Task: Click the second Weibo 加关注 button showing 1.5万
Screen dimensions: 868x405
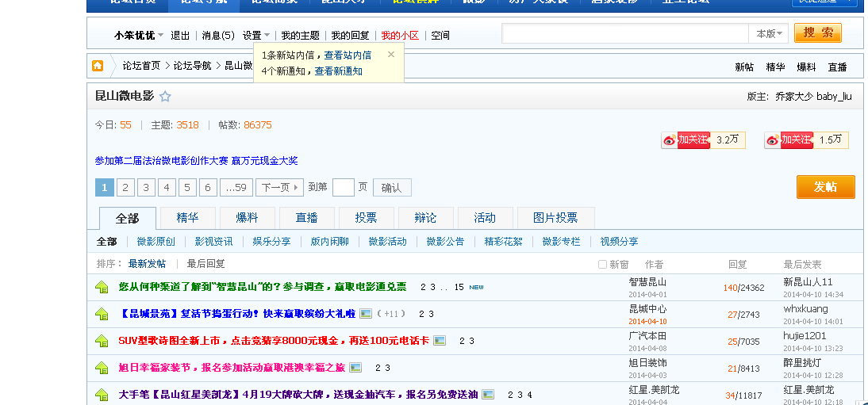Action: pos(789,140)
